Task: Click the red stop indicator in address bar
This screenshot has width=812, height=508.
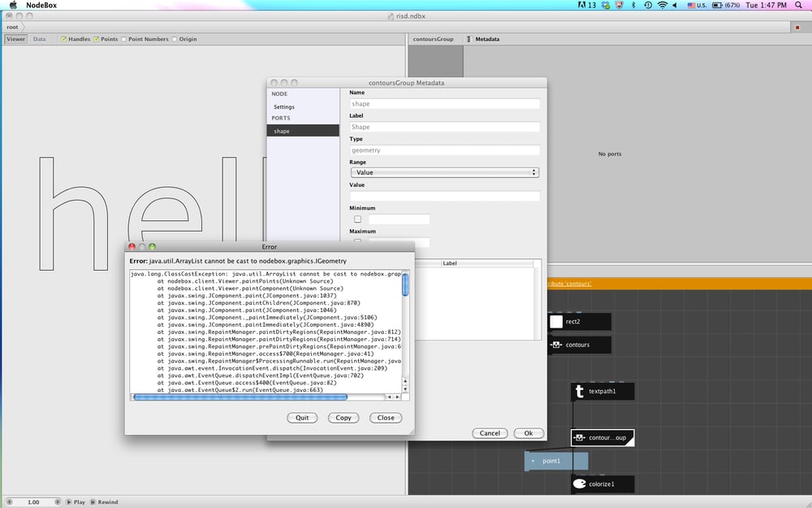Action: (x=797, y=28)
